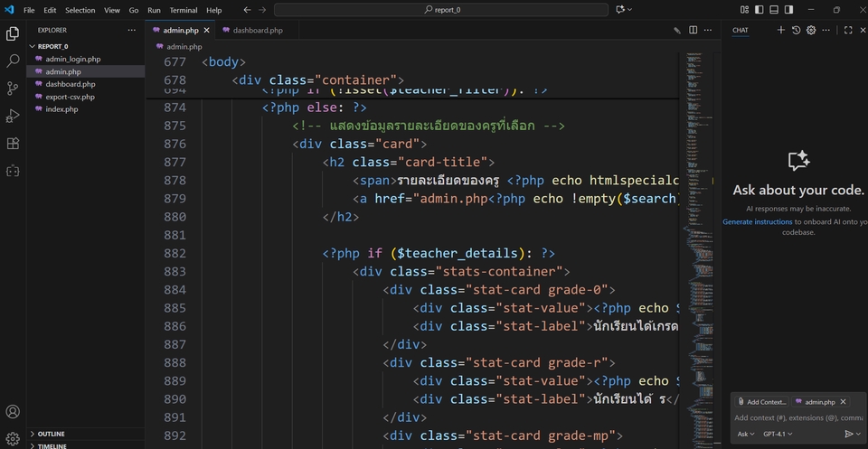Go forward with the right arrow

(262, 10)
